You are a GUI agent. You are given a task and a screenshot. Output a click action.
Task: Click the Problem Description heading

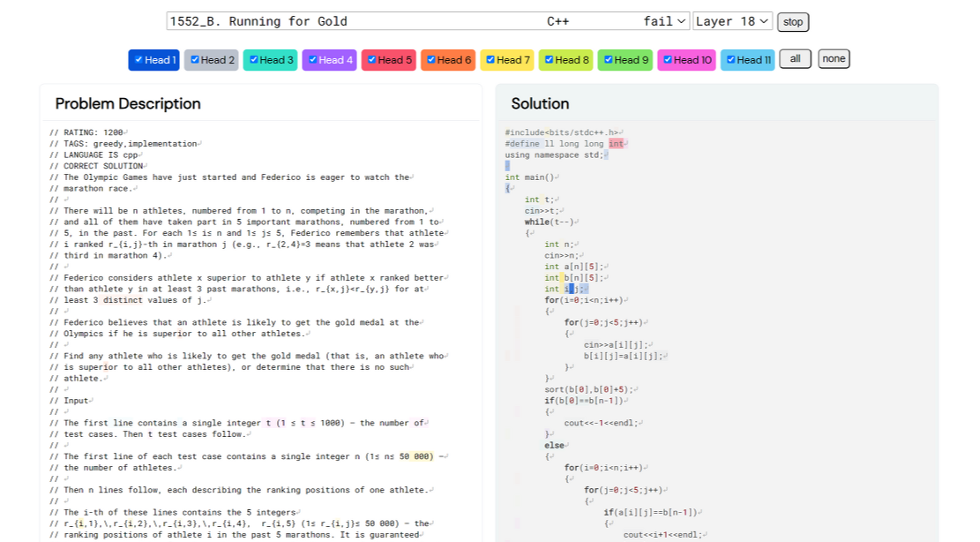128,104
